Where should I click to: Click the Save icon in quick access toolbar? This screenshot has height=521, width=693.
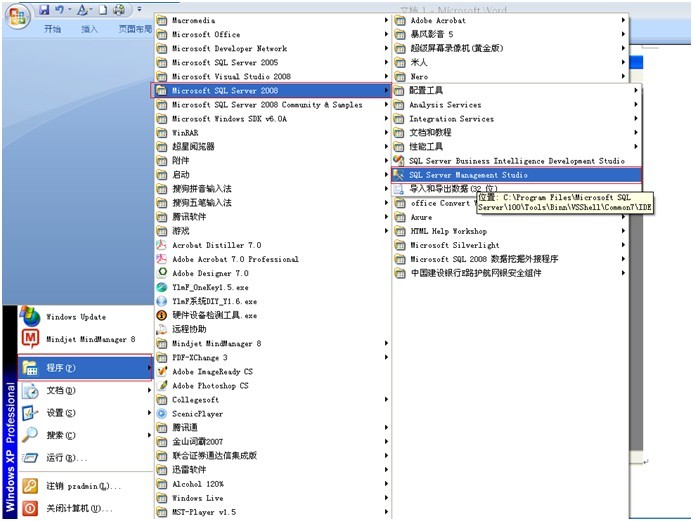44,9
